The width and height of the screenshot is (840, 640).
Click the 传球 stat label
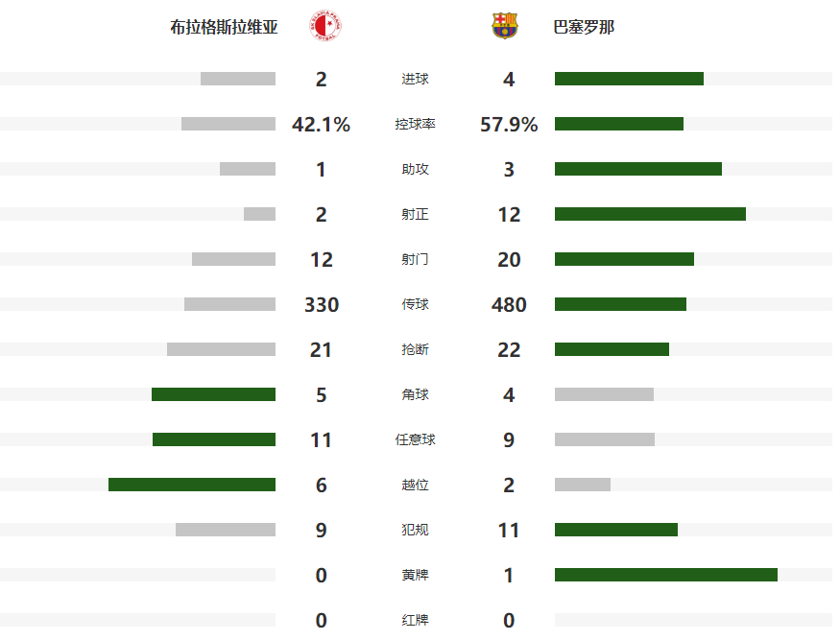415,305
